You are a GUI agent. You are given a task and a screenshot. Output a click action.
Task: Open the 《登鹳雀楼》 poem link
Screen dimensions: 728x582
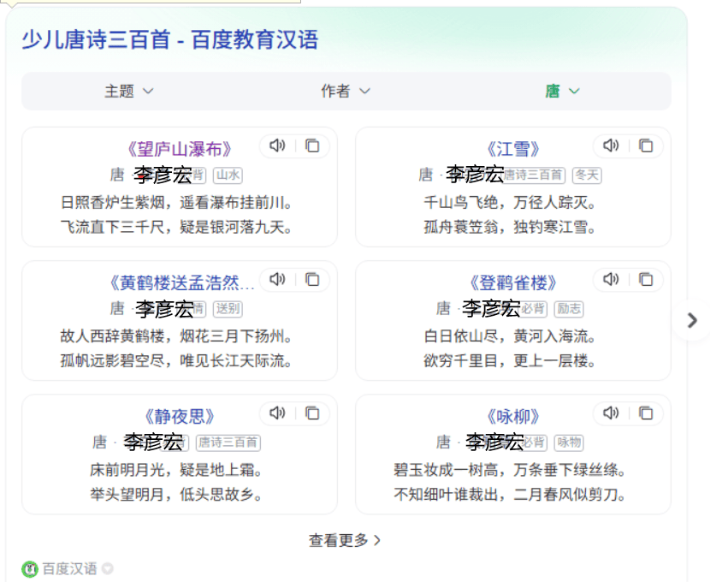[x=513, y=283]
